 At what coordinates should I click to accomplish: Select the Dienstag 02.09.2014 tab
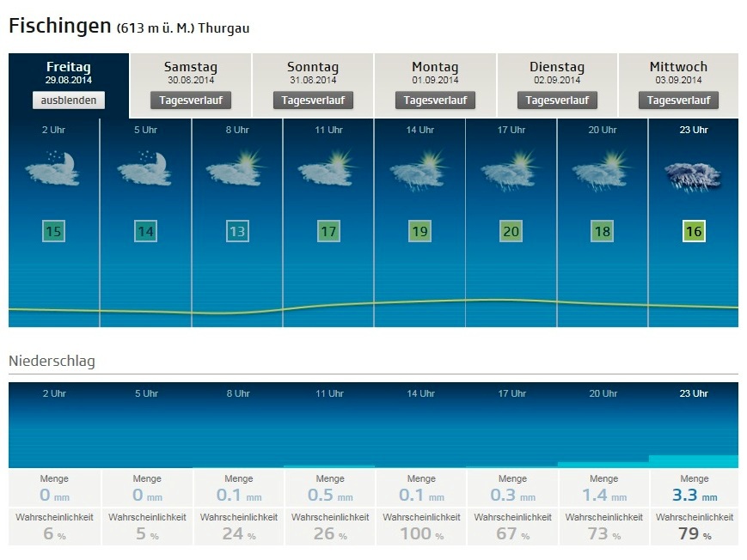pyautogui.click(x=557, y=85)
